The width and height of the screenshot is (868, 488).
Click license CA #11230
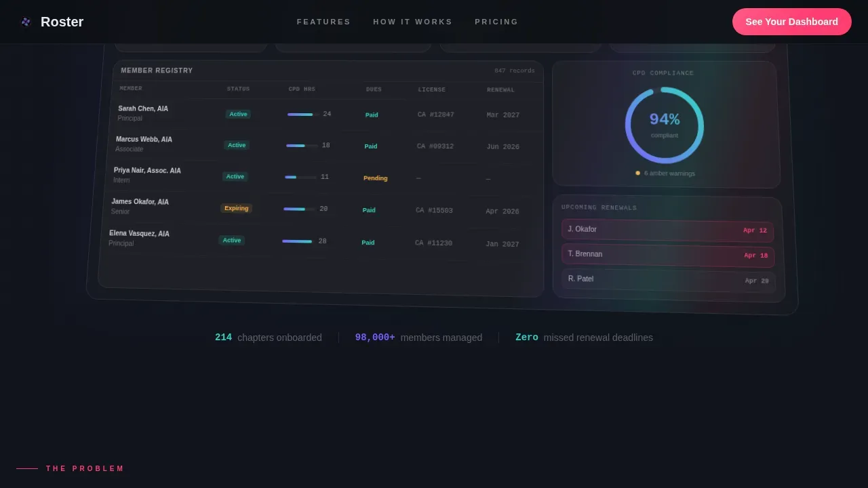[433, 243]
